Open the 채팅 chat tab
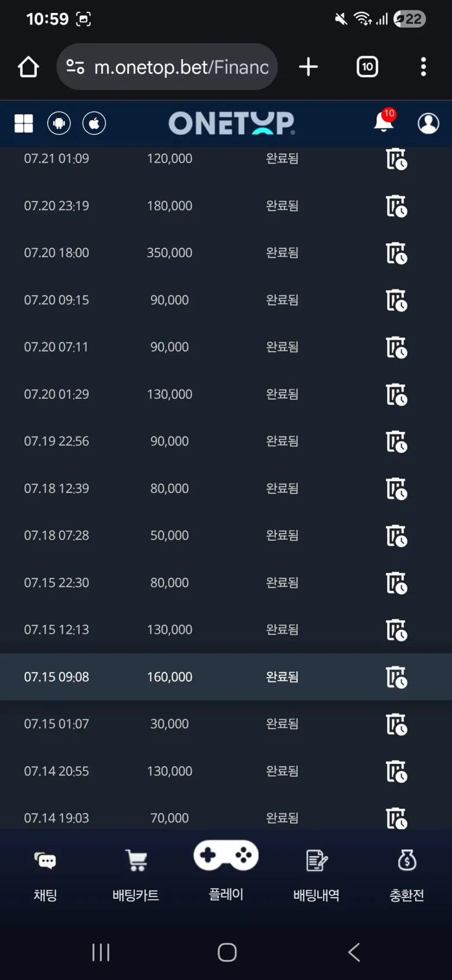The height and width of the screenshot is (980, 452). tap(45, 877)
